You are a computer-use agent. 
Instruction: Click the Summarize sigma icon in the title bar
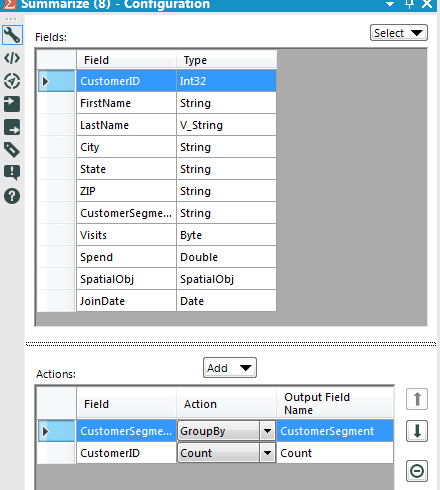tap(9, 4)
